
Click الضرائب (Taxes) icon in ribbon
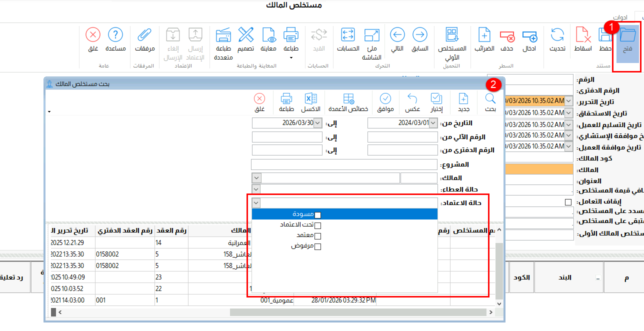pos(484,39)
